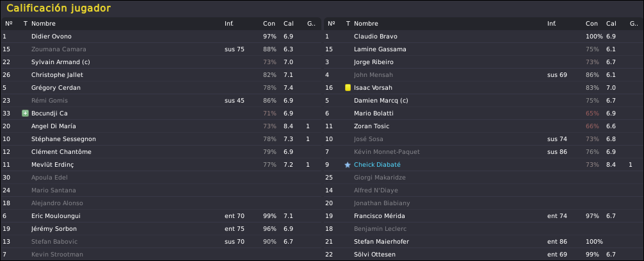Click Stéphane Sessegnon's name
Screen dimensions: 644x261
point(63,139)
